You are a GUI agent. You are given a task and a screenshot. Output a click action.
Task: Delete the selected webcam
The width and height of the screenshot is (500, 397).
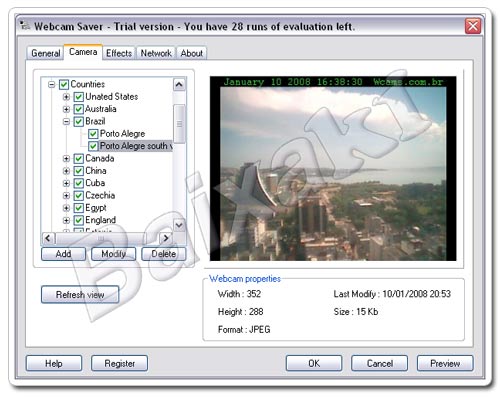(x=164, y=254)
